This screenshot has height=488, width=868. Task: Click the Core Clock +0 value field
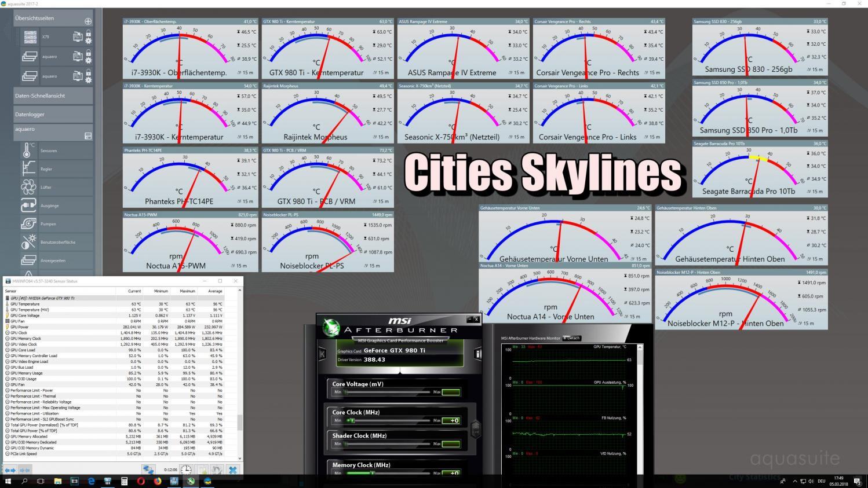[x=451, y=420]
